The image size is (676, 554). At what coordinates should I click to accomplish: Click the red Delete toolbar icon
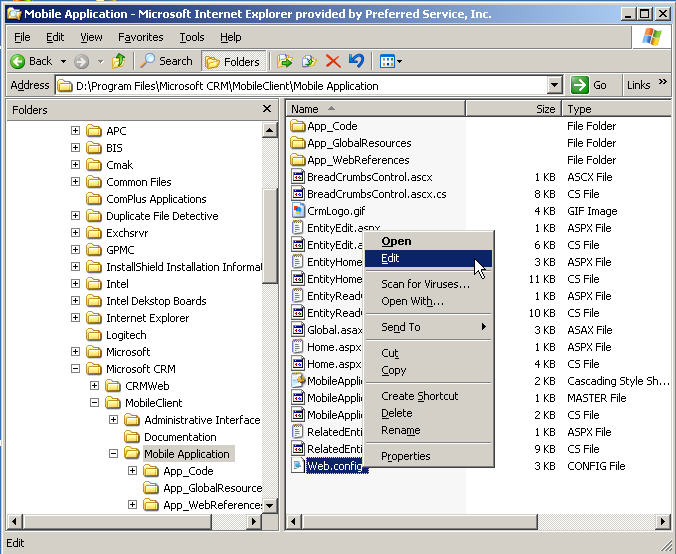click(333, 61)
